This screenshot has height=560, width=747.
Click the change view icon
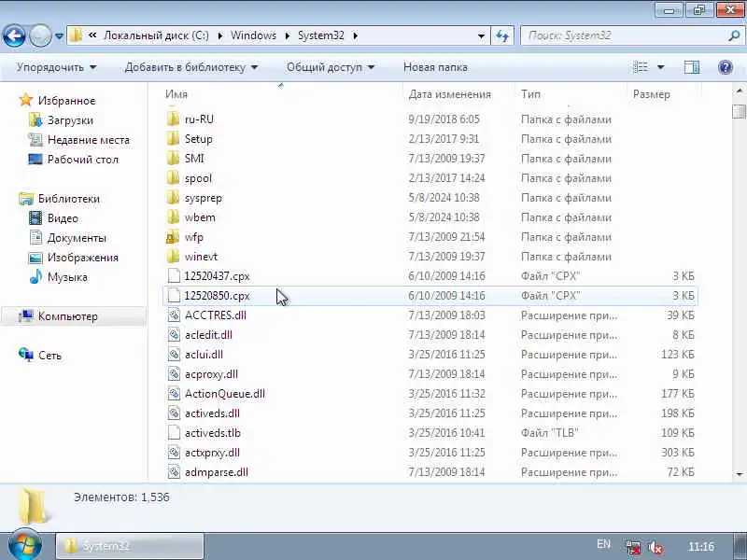click(x=641, y=67)
